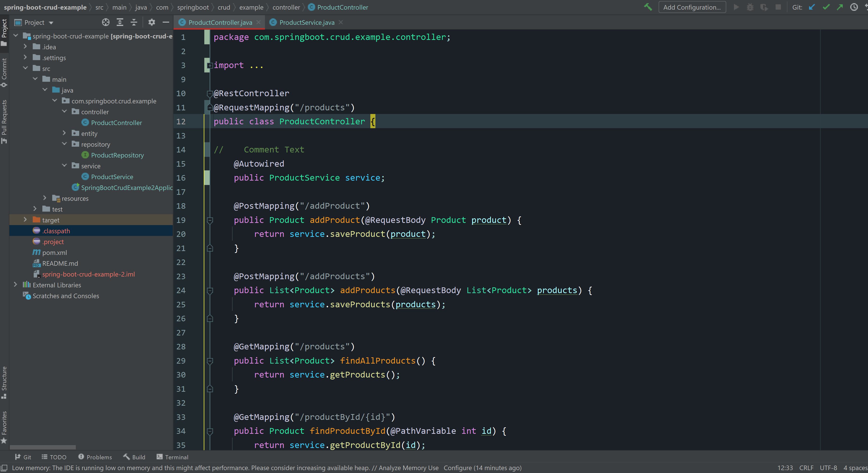
Task: Click the Locate in project target icon
Action: (x=105, y=22)
